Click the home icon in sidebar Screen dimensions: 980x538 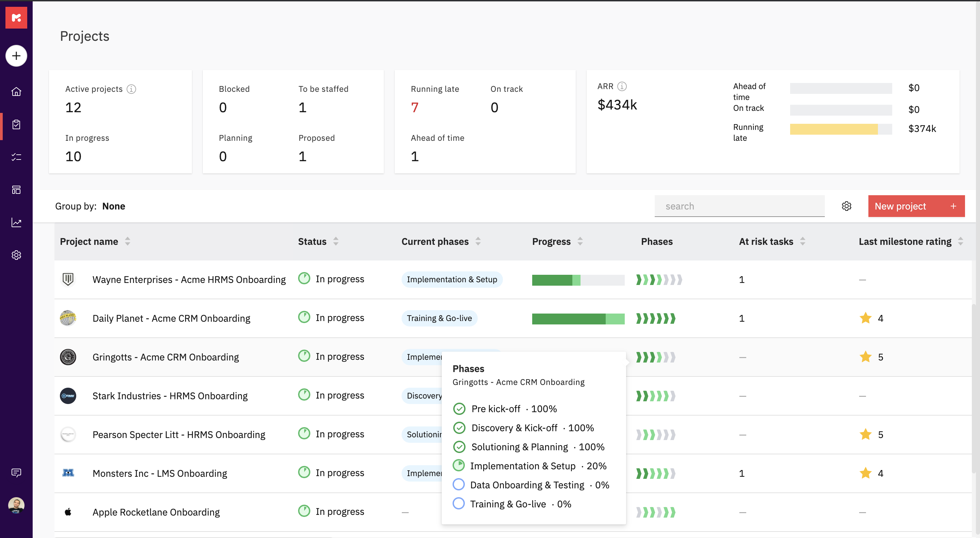click(16, 91)
